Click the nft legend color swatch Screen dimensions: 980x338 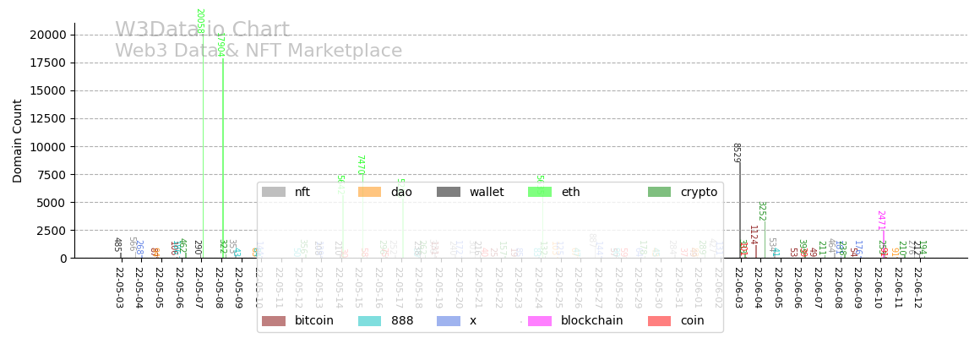coord(274,192)
